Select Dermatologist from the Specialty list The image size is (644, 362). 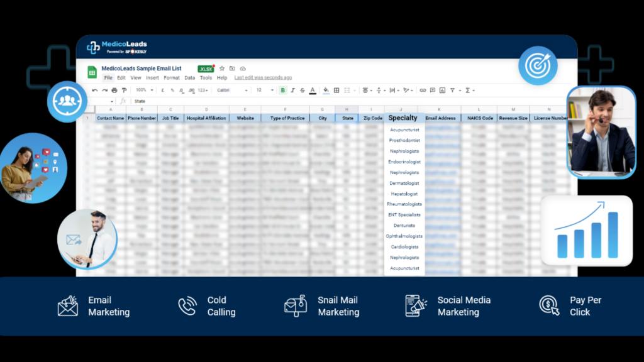click(x=403, y=183)
